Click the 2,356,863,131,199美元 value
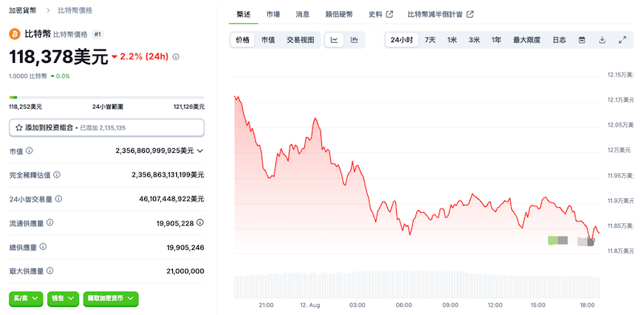The height and width of the screenshot is (315, 644). point(167,175)
